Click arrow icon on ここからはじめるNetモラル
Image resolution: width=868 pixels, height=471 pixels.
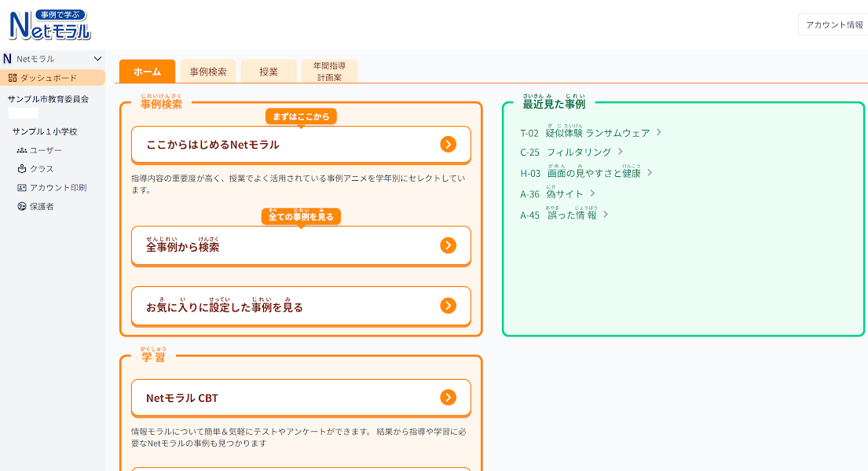(449, 144)
